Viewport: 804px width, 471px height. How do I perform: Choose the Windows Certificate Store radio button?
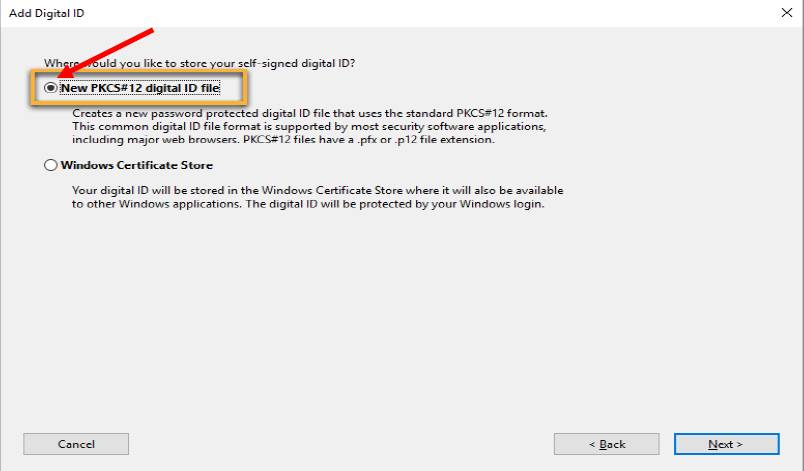click(x=50, y=165)
